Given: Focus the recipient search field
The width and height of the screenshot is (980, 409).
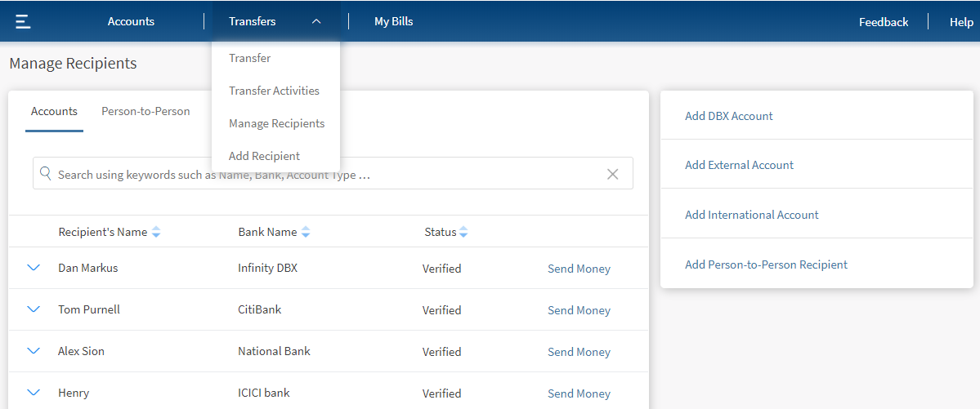Looking at the screenshot, I should coord(327,175).
